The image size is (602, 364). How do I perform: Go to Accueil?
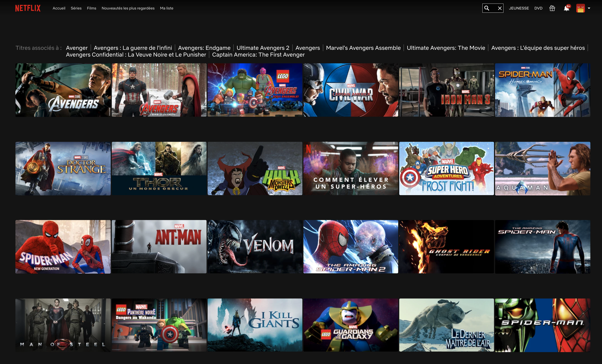tap(59, 8)
